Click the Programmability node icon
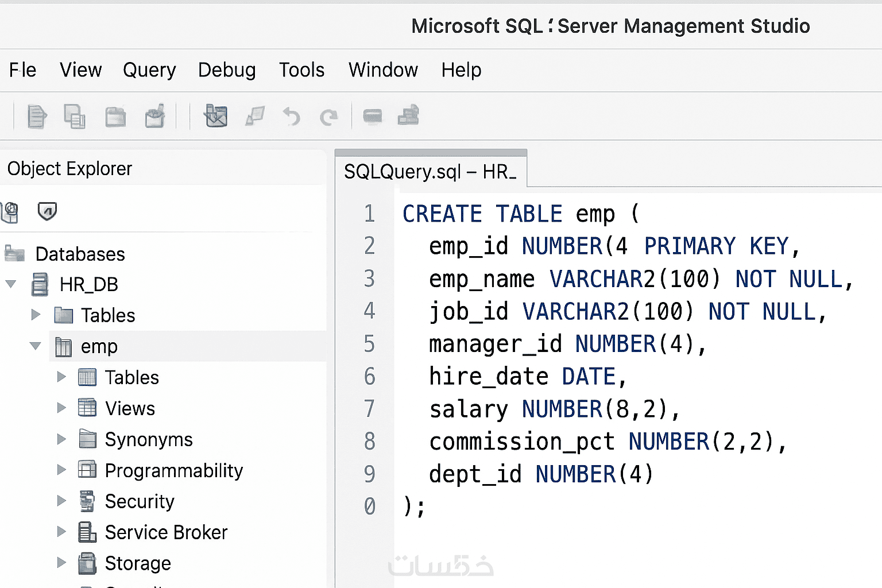This screenshot has height=588, width=882. point(87,470)
